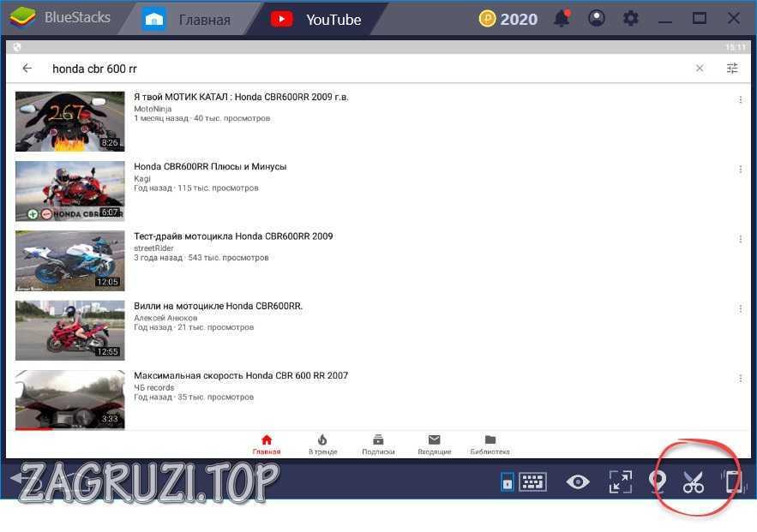Open options menu for the Тест-драйв video
This screenshot has height=532, width=757.
point(740,239)
